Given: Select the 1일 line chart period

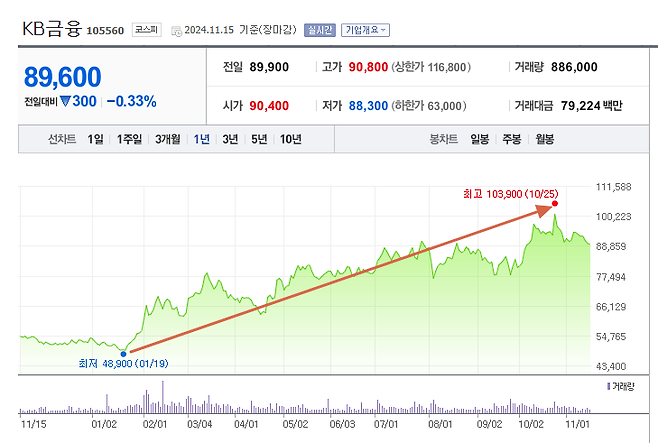Looking at the screenshot, I should (x=95, y=139).
